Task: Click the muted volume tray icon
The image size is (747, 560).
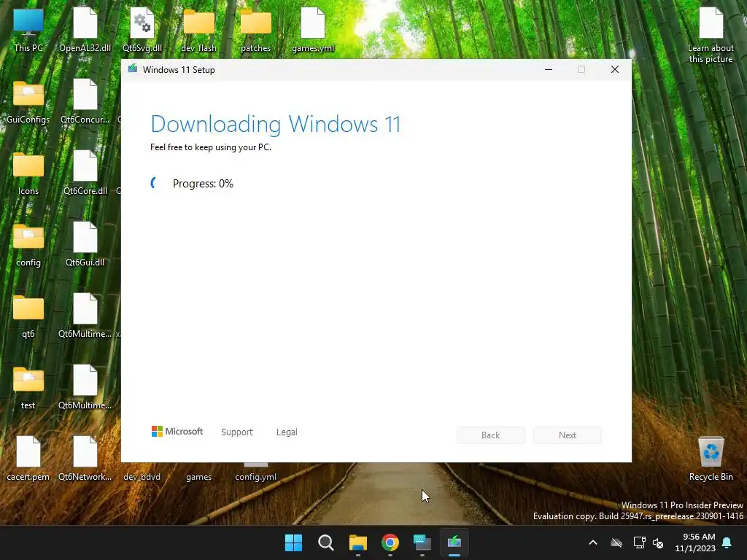Action: (x=658, y=542)
